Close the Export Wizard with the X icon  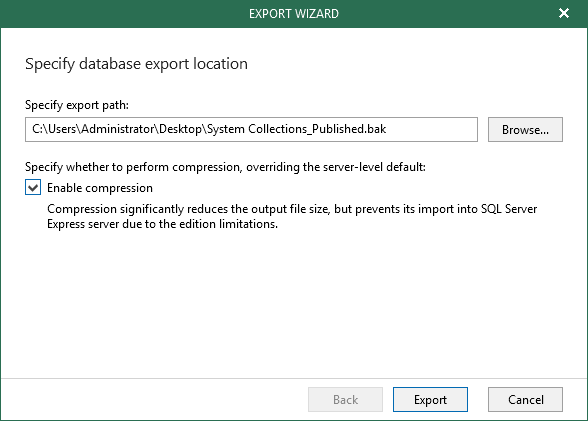[x=564, y=13]
